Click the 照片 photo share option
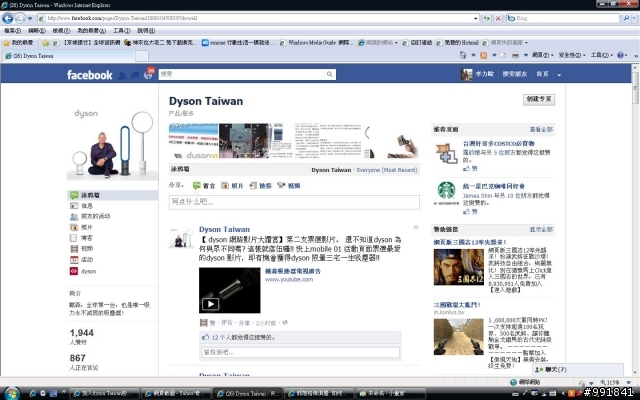Image resolution: width=640 pixels, height=400 pixels. (232, 186)
